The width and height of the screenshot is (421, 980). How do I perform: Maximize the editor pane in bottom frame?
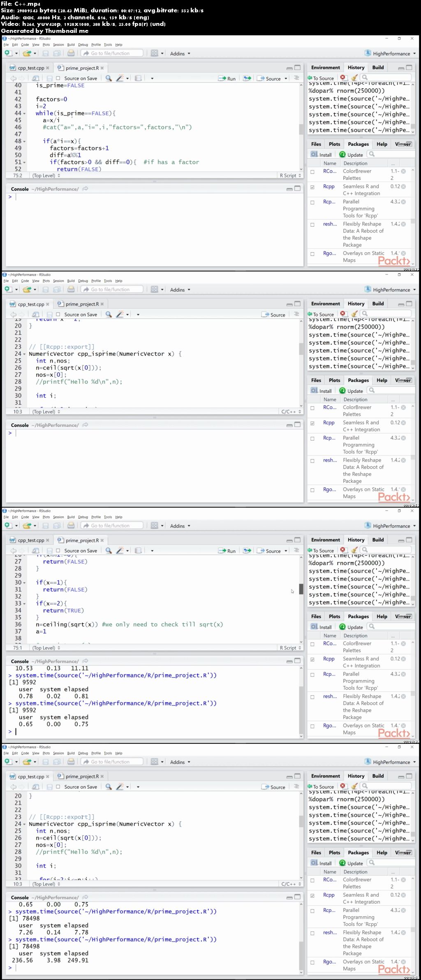[297, 776]
